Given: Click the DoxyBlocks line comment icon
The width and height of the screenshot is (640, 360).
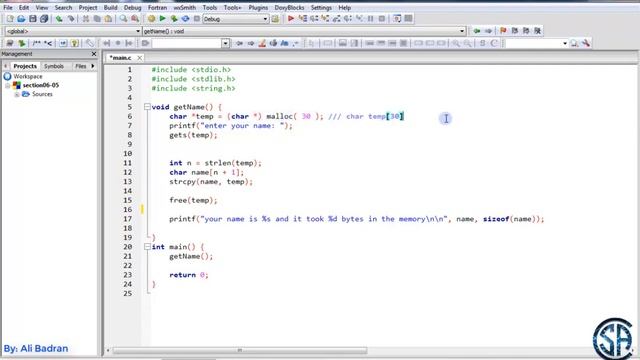Looking at the screenshot, I should 48,43.
